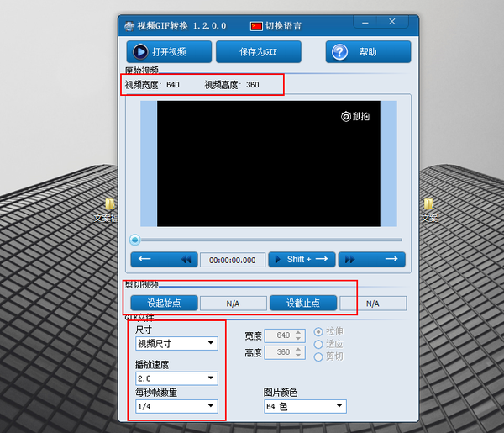Open the 每秒帧数量 1/4 dropdown
Screen dimensions: 504x433
(x=176, y=406)
